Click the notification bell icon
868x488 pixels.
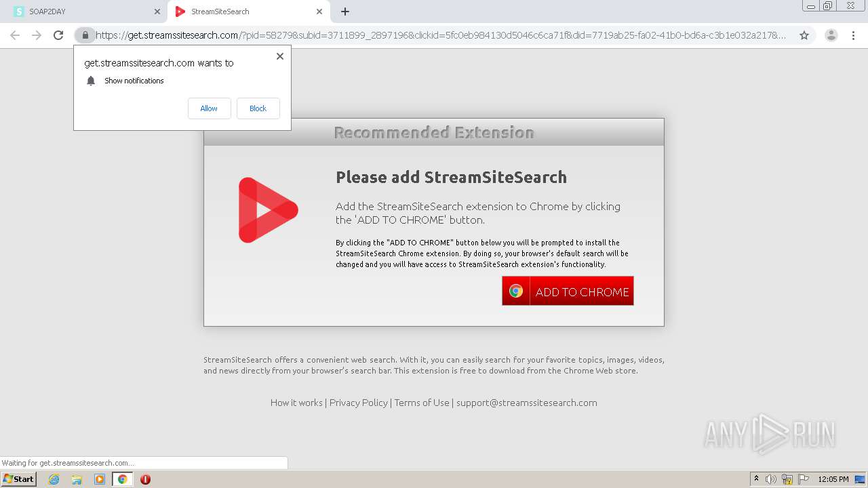[91, 81]
